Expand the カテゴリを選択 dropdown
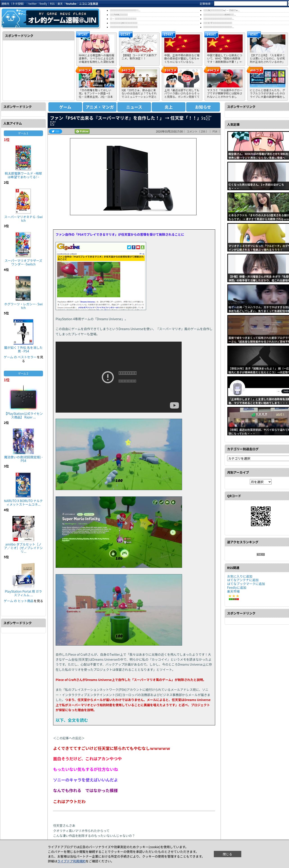The width and height of the screenshot is (289, 868). pos(258,458)
